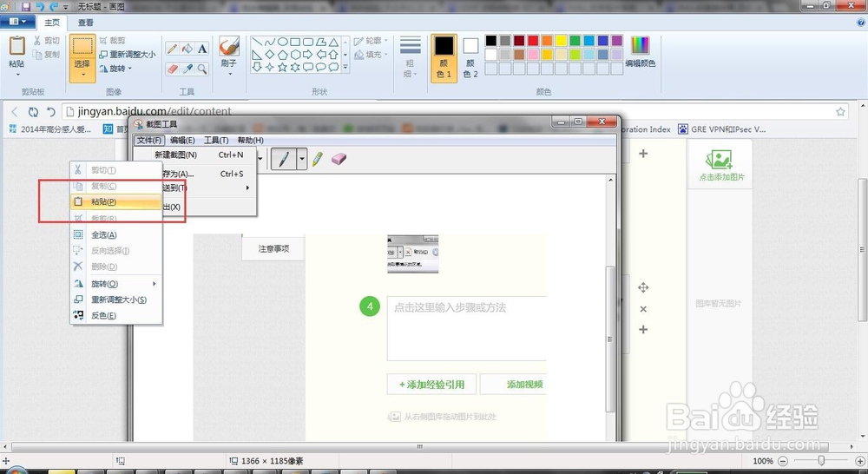Select Color 1 (颜色 1) box

click(444, 57)
